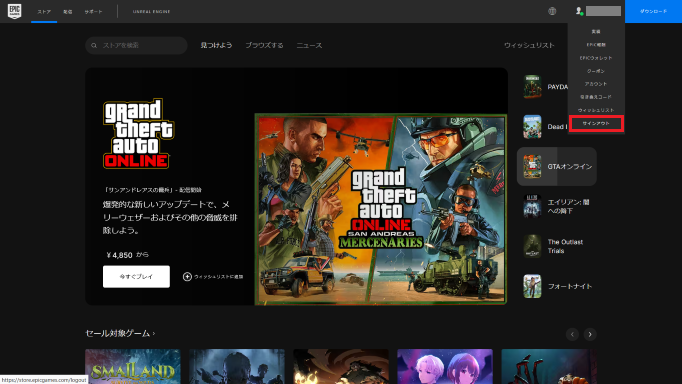Click the 「サンアンドレアスの傭兵」 subtitle text

coord(153,190)
